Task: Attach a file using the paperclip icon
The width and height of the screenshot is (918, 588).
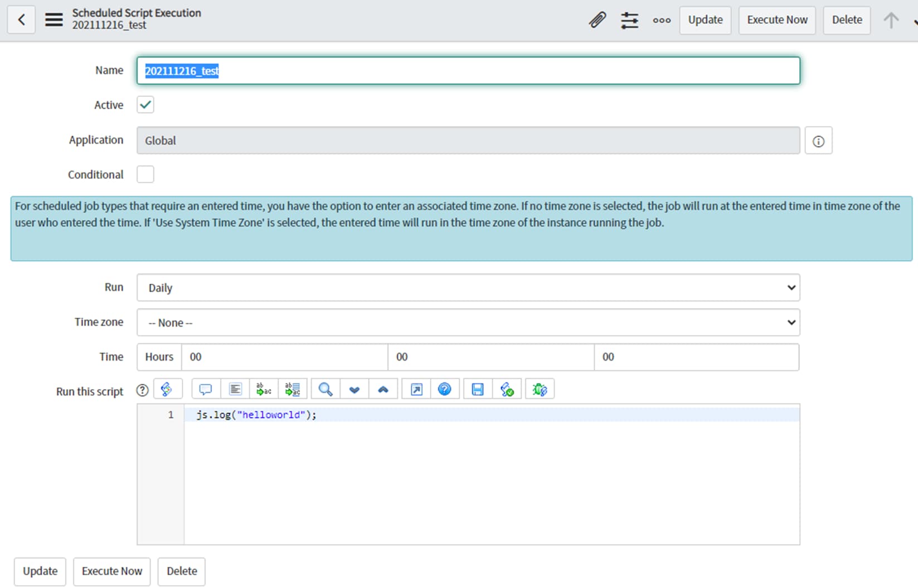Action: point(598,20)
